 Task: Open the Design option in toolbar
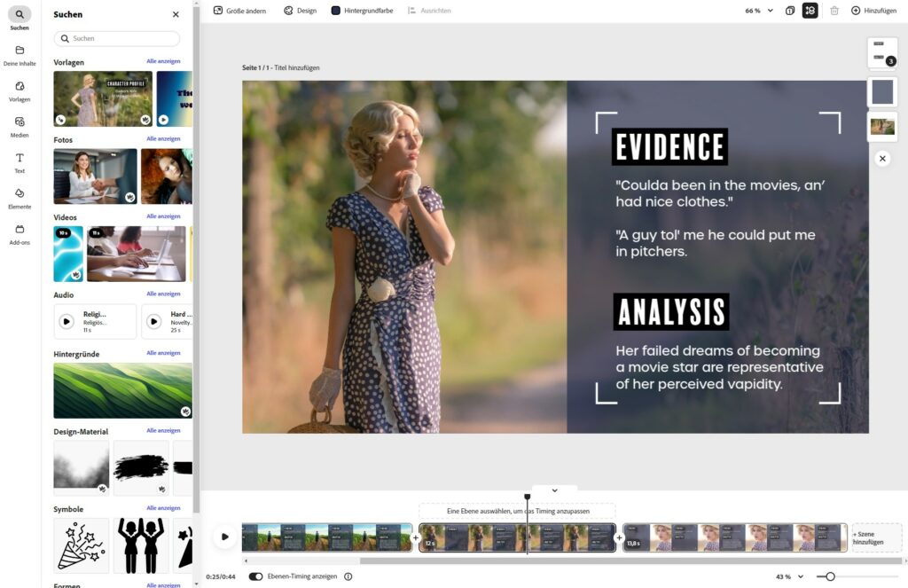tap(300, 11)
